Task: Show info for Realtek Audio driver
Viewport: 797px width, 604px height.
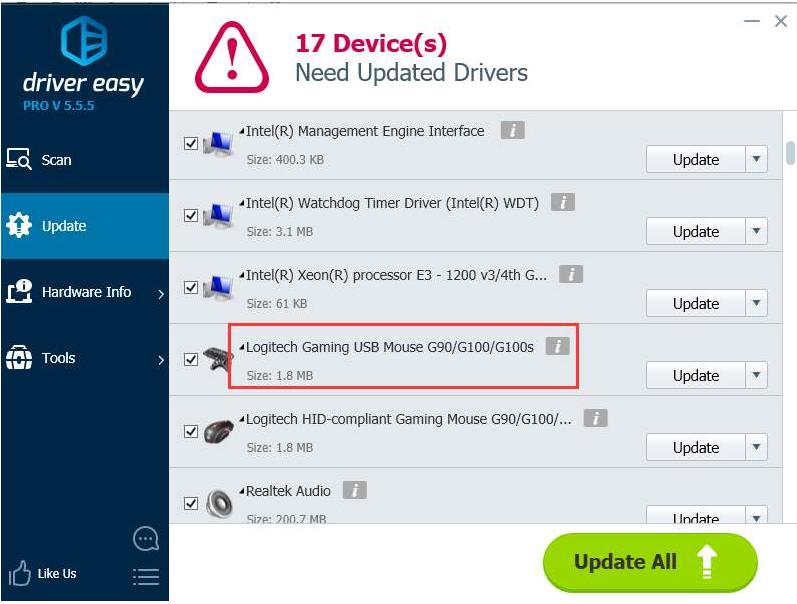Action: coord(354,491)
